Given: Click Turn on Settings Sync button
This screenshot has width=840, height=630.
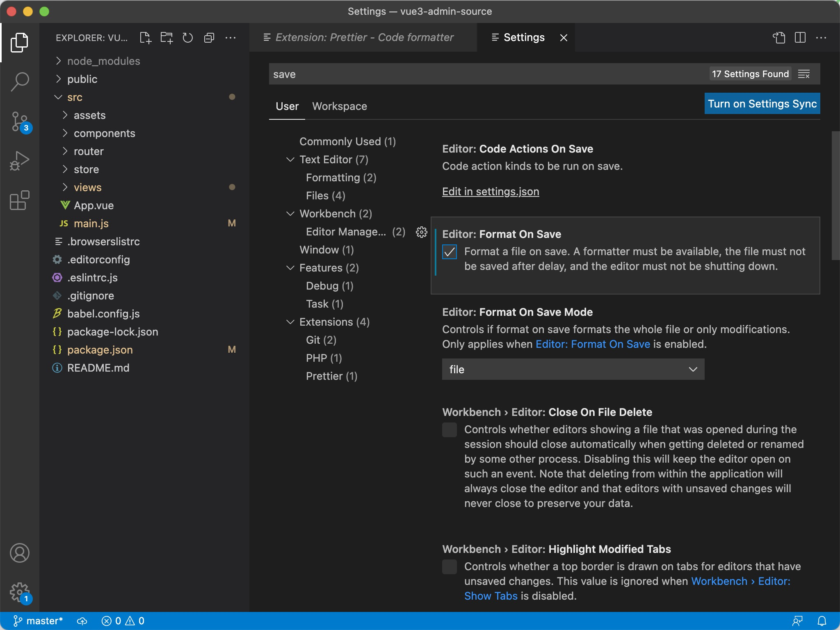Looking at the screenshot, I should coord(762,104).
